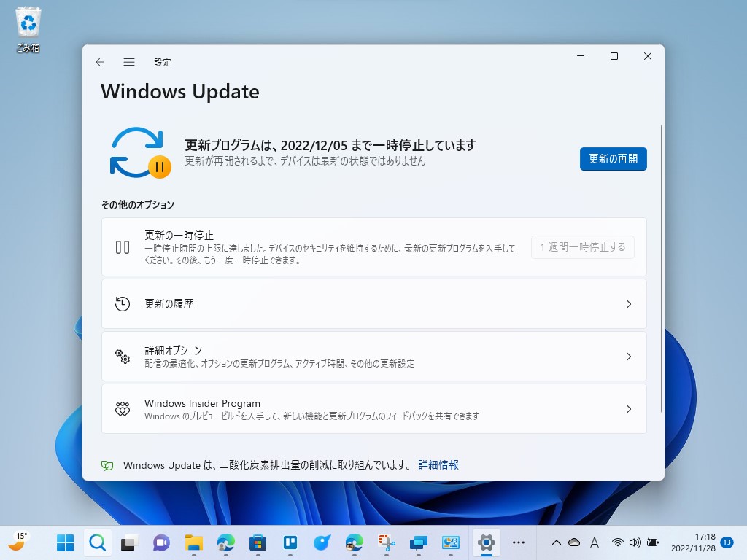Open the navigation hamburger menu
This screenshot has width=747, height=560.
coord(129,62)
